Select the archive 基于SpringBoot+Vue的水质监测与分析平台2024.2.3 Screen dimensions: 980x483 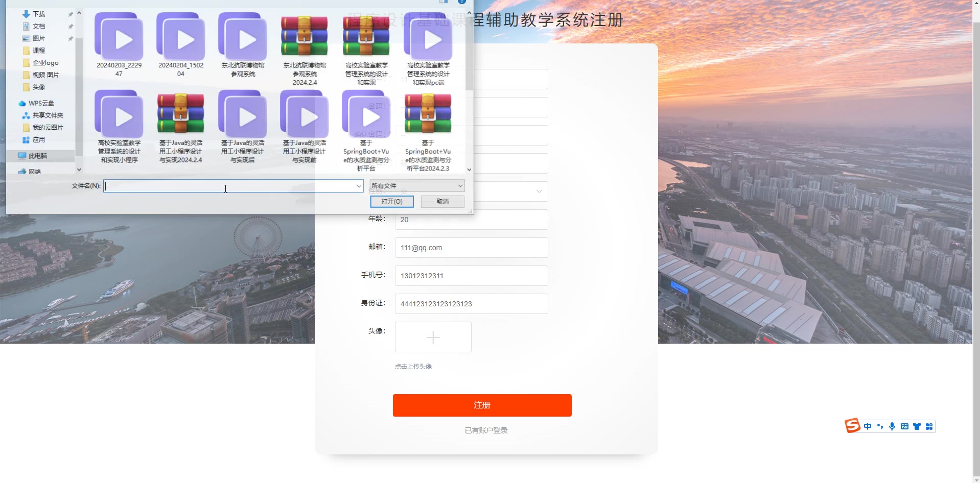428,131
